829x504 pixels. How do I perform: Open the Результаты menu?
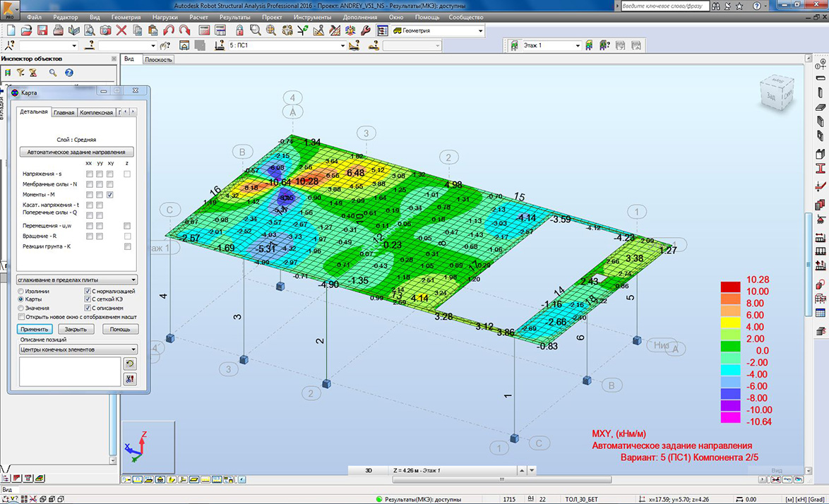[234, 17]
